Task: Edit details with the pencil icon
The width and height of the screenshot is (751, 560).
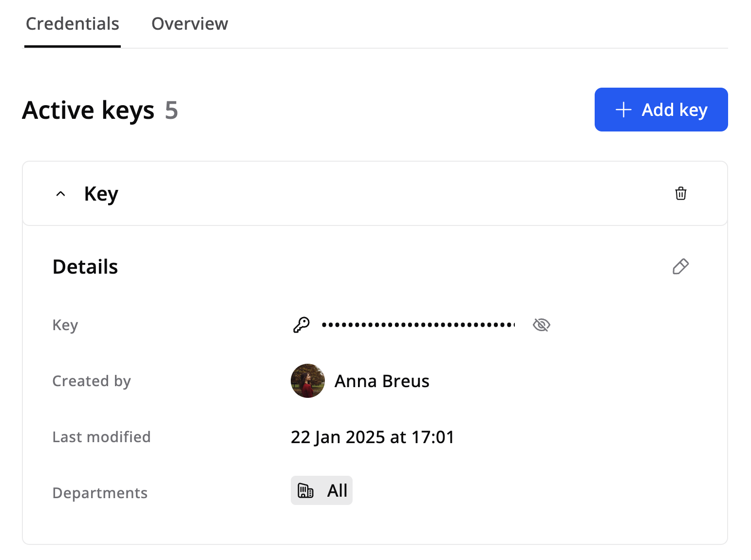Action: click(x=680, y=266)
